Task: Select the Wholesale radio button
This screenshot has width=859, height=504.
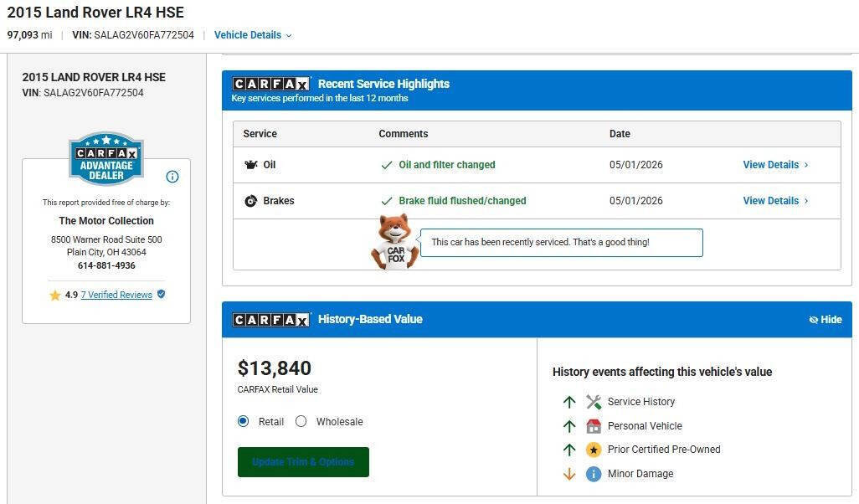Action: click(301, 421)
